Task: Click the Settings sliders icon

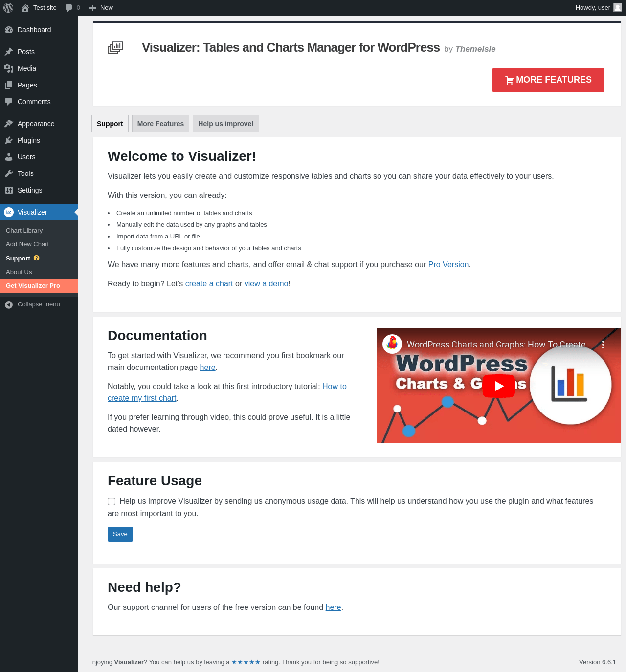Action: click(9, 190)
